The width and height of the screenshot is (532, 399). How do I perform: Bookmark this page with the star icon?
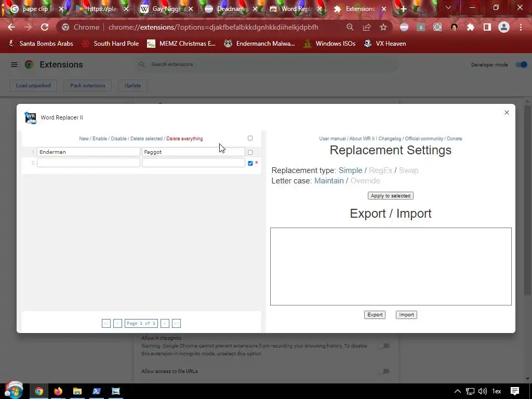pyautogui.click(x=383, y=27)
